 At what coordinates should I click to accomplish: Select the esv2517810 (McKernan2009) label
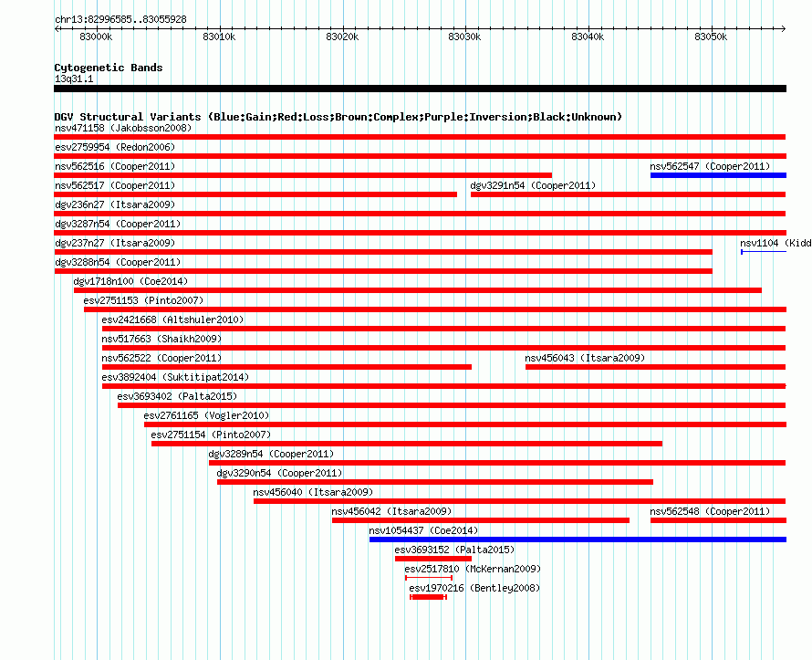tap(473, 569)
